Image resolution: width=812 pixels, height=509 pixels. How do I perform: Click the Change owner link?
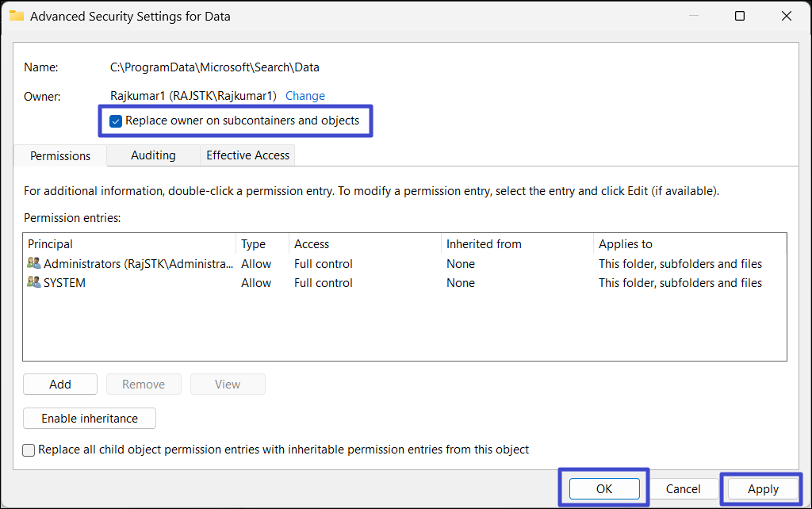pos(305,96)
